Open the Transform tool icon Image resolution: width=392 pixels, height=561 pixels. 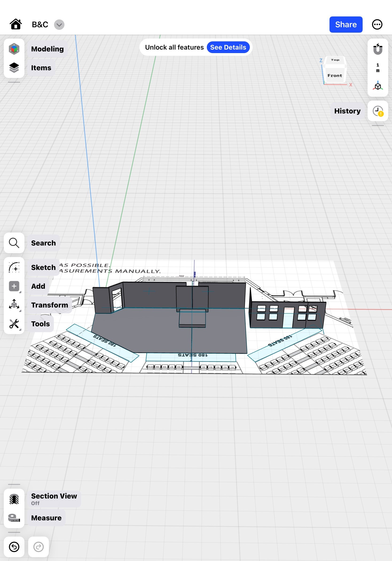click(14, 305)
